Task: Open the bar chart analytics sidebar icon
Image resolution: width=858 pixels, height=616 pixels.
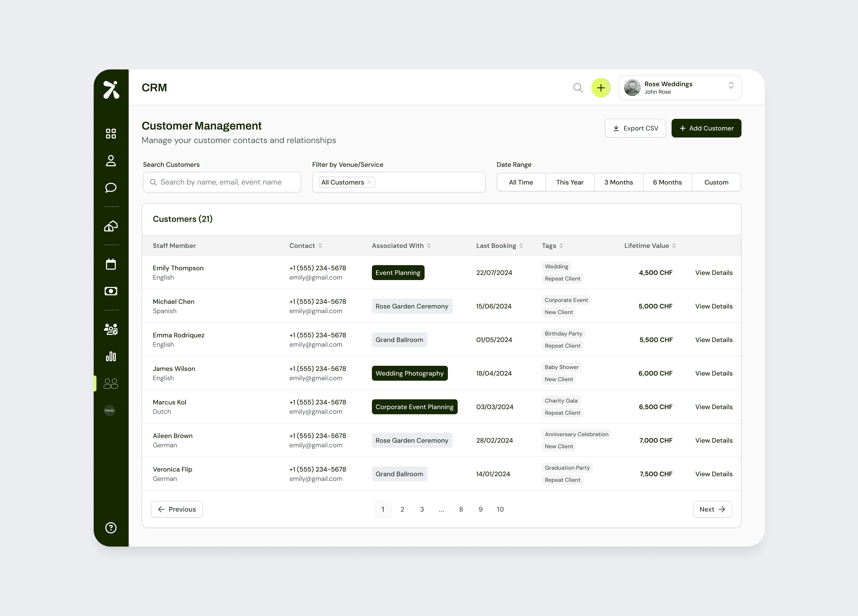Action: [x=111, y=356]
